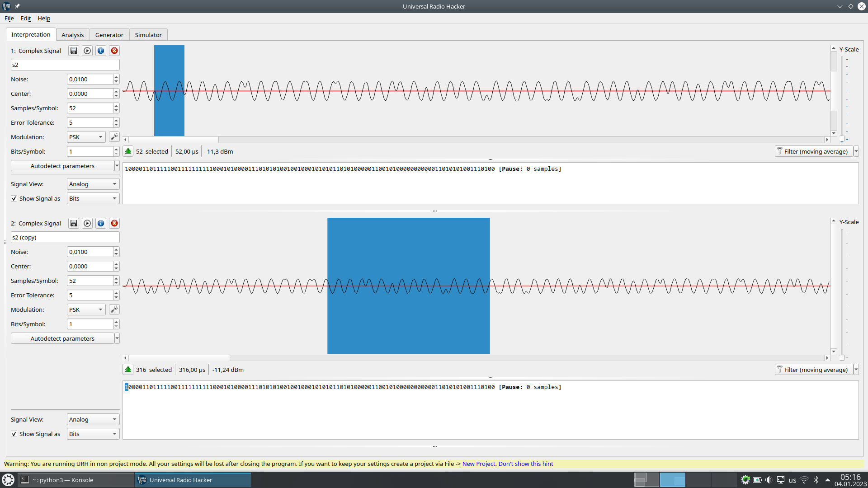Image resolution: width=868 pixels, height=488 pixels.
Task: Focus Bits/Symbol field of signal 1
Action: click(90, 151)
